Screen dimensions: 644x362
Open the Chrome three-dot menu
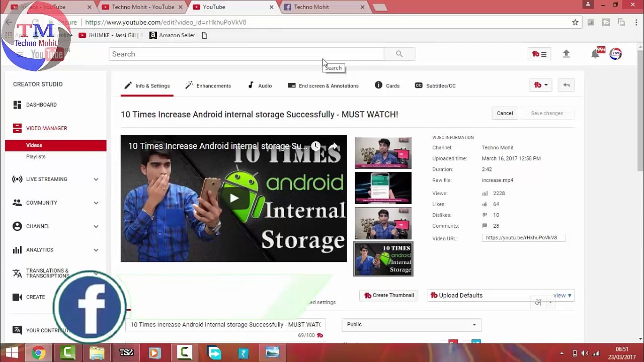[636, 22]
